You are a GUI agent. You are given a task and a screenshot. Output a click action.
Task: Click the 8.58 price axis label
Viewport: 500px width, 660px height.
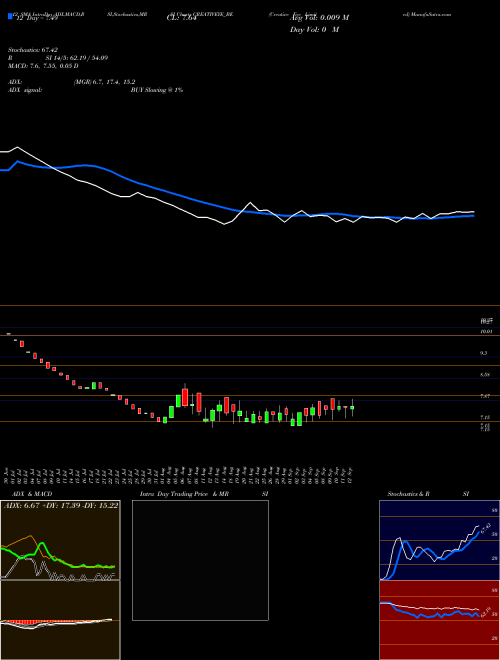pos(485,375)
